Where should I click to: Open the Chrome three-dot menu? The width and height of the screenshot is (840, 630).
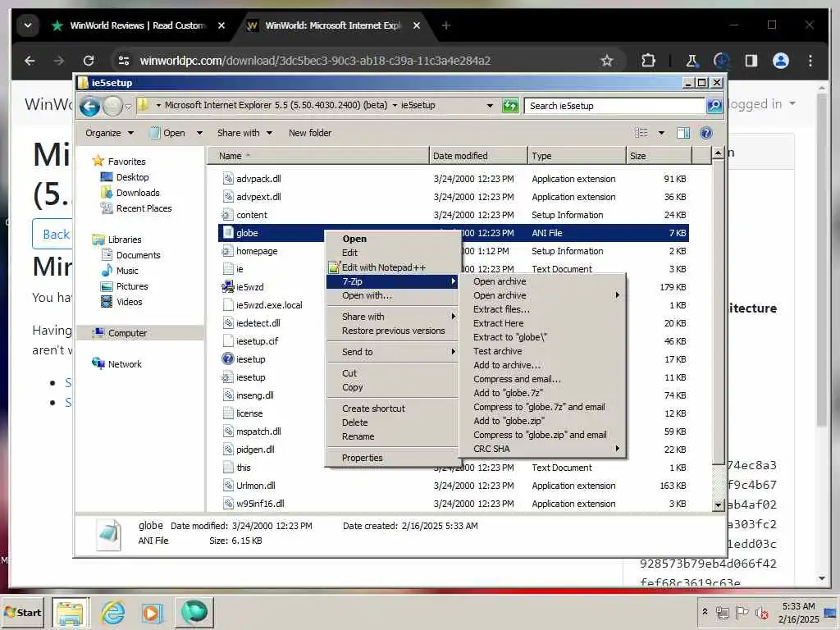(810, 61)
